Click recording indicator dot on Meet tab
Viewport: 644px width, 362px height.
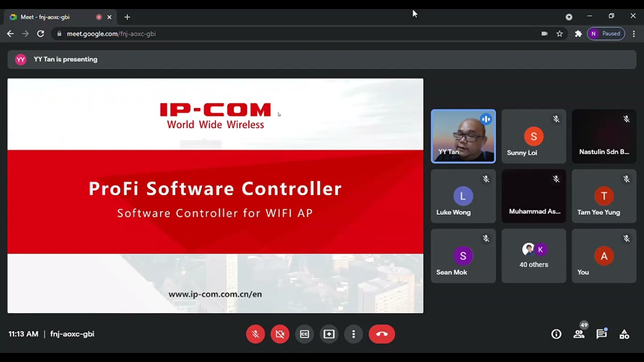[x=99, y=17]
